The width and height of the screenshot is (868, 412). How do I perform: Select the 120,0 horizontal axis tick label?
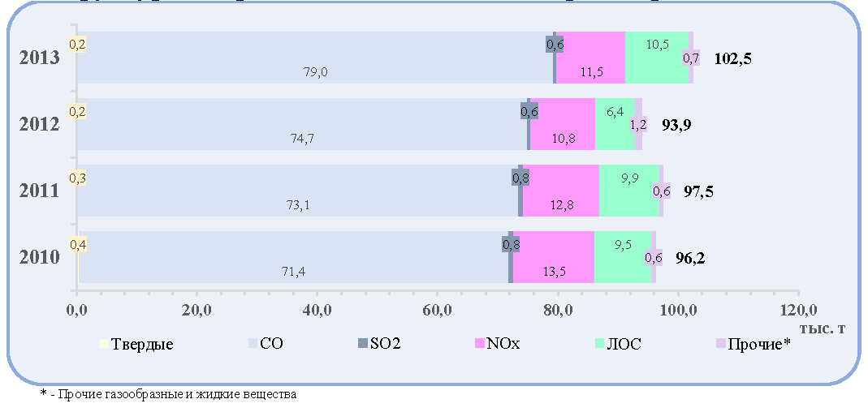[797, 311]
